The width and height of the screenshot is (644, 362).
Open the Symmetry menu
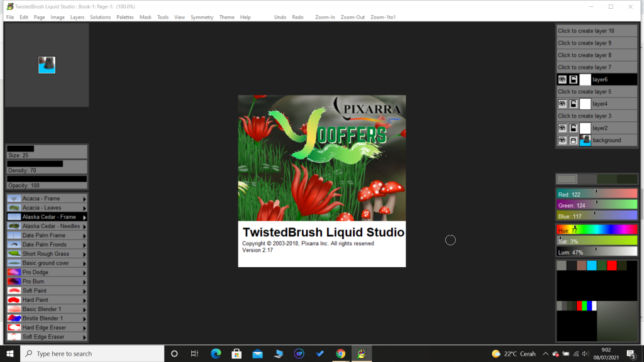(202, 17)
